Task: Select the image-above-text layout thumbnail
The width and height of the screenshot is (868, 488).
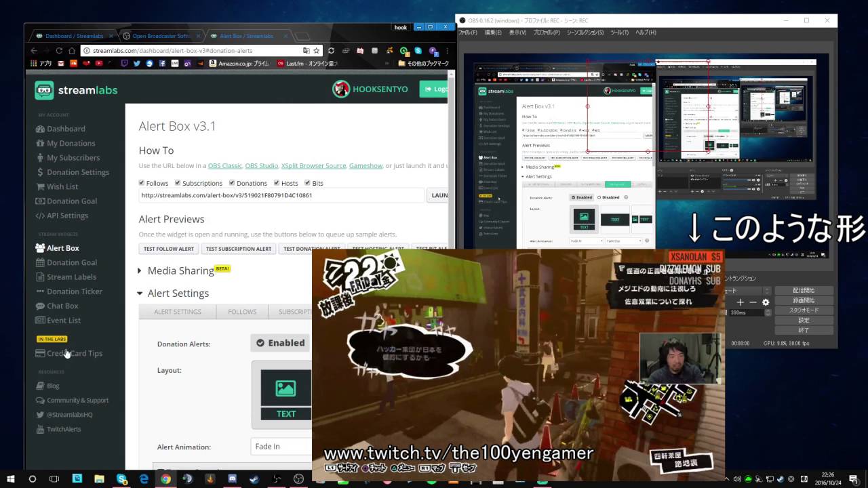Action: [285, 395]
